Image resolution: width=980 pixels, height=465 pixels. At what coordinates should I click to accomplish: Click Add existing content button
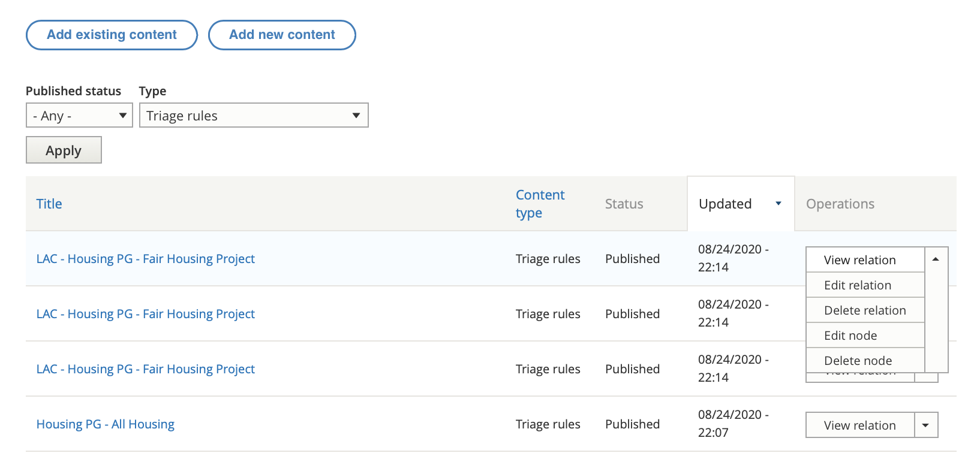pos(112,35)
